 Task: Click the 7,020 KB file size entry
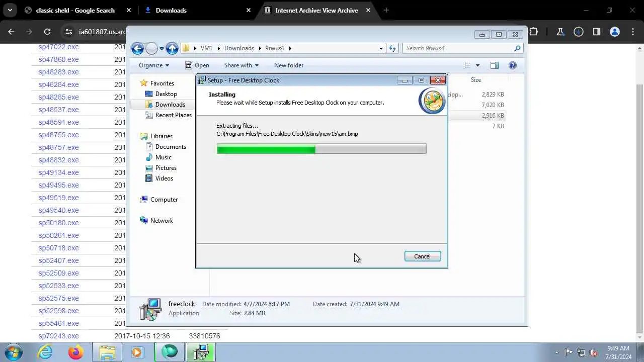pos(493,105)
